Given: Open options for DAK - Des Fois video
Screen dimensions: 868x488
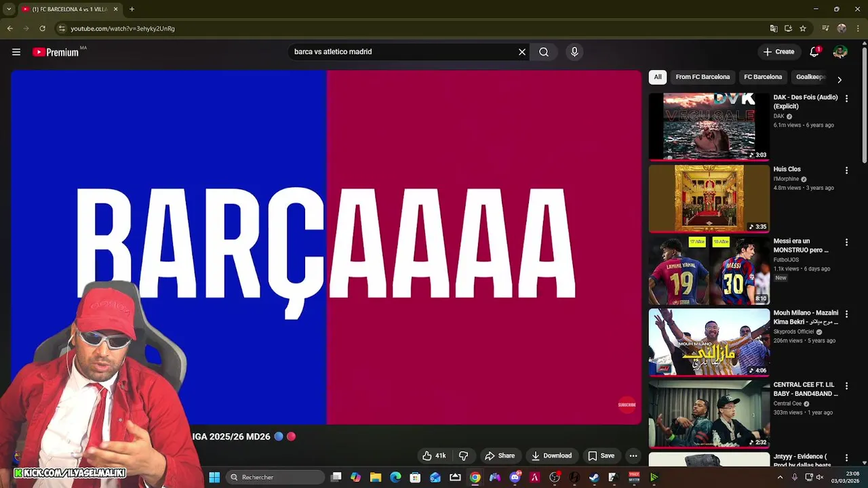Looking at the screenshot, I should [x=846, y=98].
